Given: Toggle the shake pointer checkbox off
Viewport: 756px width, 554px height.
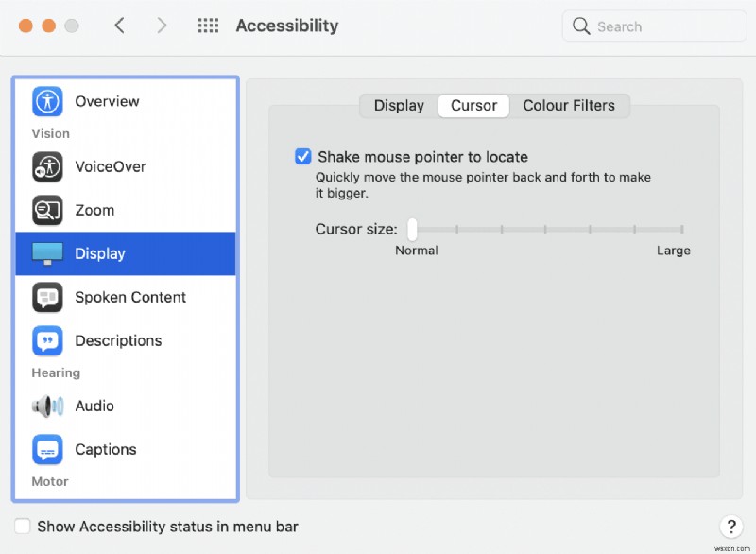Looking at the screenshot, I should click(x=303, y=156).
